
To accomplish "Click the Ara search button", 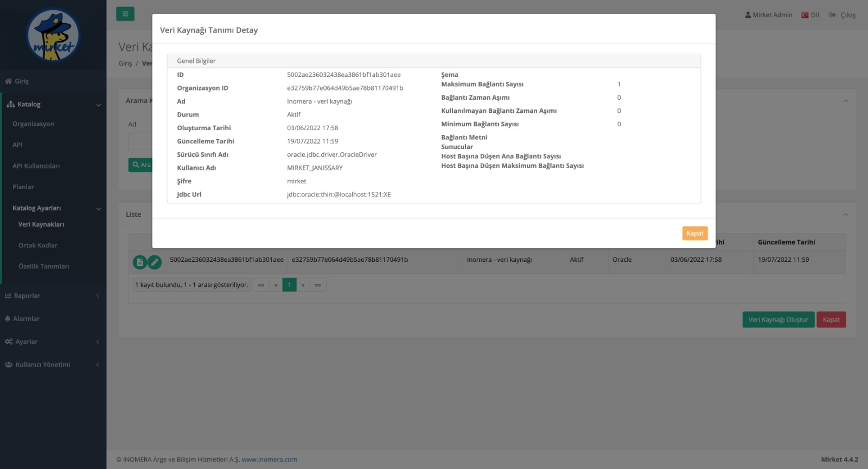I will tap(141, 165).
